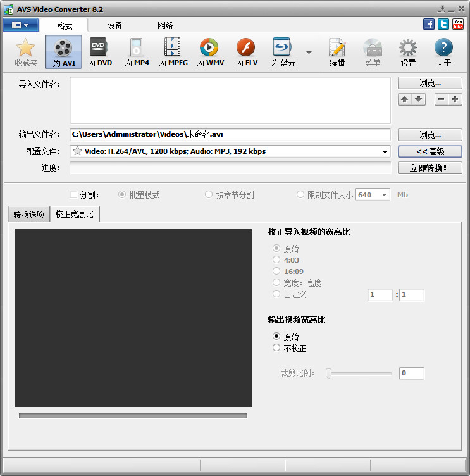
Task: Adjust the 裁剪比例 crop scale slider
Action: [328, 373]
